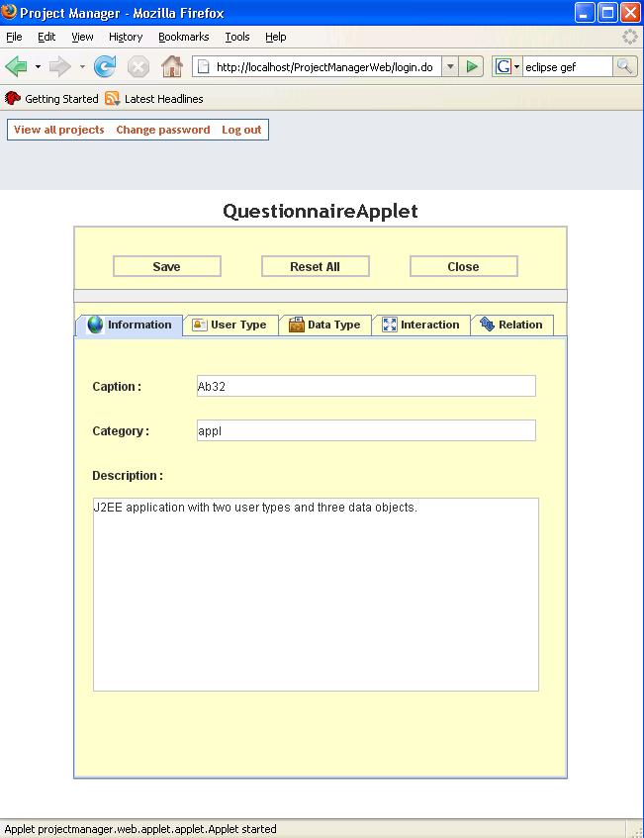
Task: Open the Help menu
Action: click(x=276, y=37)
